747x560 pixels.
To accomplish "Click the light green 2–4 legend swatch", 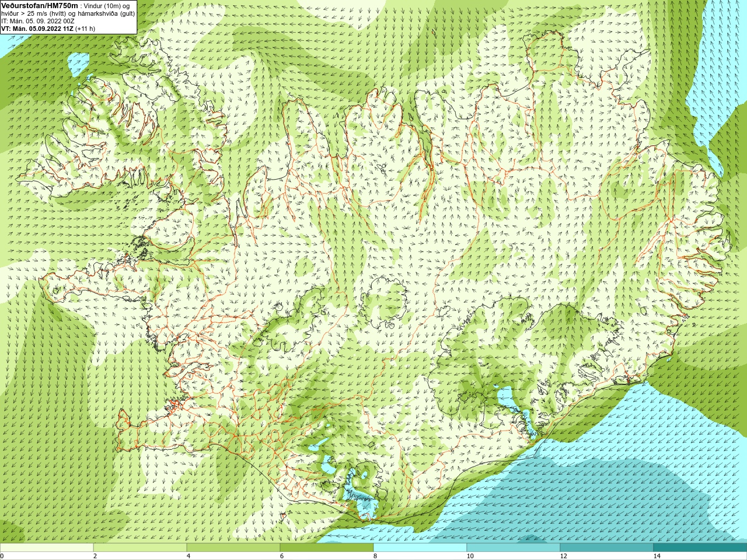I will pyautogui.click(x=140, y=548).
